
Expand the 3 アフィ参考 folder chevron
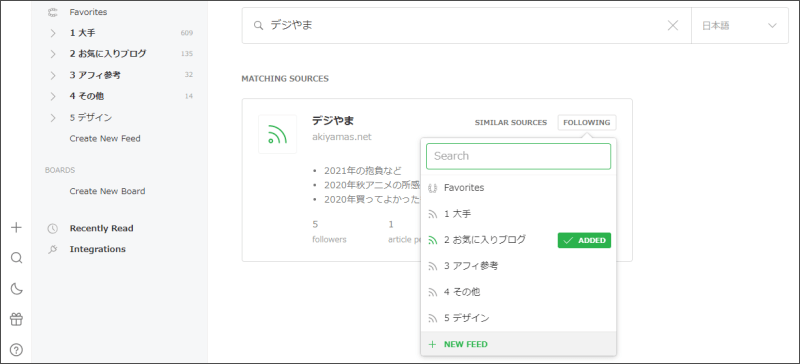click(x=53, y=76)
